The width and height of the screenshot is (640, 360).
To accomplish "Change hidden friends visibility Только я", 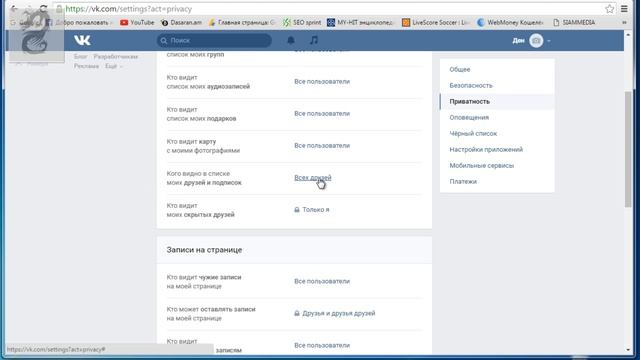I will click(x=312, y=209).
